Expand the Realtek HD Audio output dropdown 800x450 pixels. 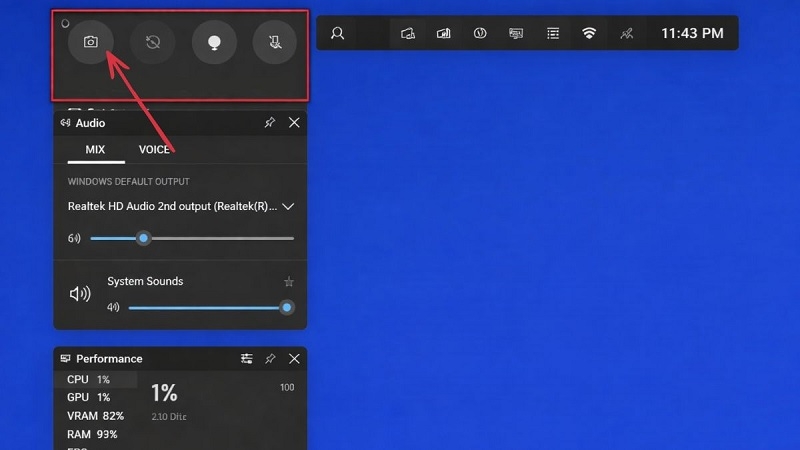288,206
